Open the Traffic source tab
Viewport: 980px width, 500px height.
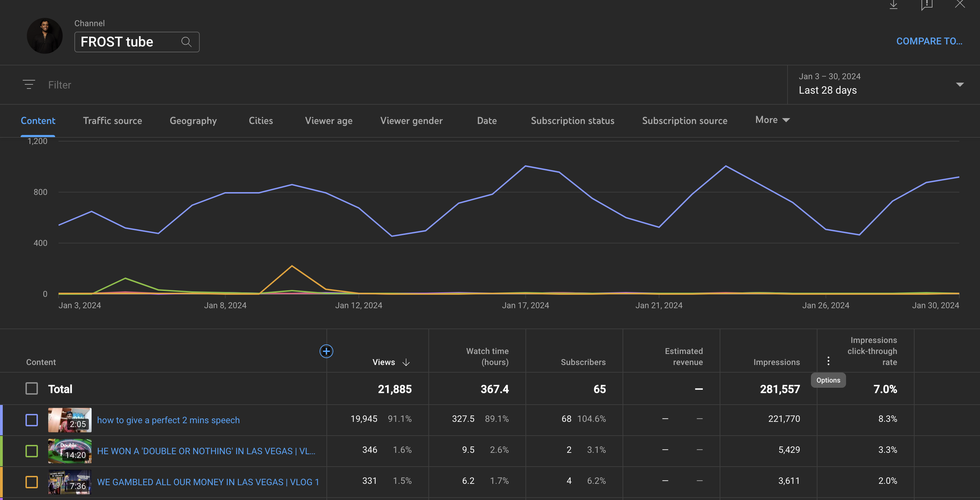pyautogui.click(x=112, y=121)
